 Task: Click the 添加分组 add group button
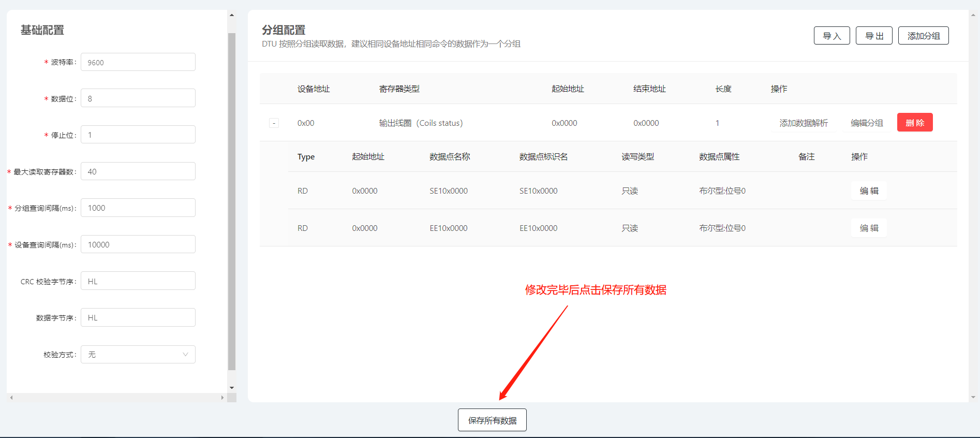click(923, 36)
